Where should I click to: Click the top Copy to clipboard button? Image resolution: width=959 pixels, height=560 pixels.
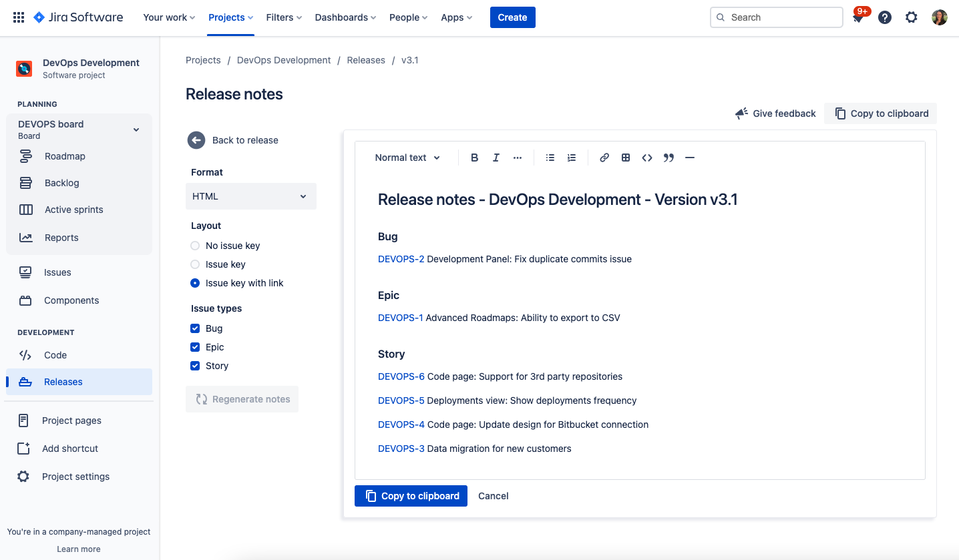(x=881, y=113)
